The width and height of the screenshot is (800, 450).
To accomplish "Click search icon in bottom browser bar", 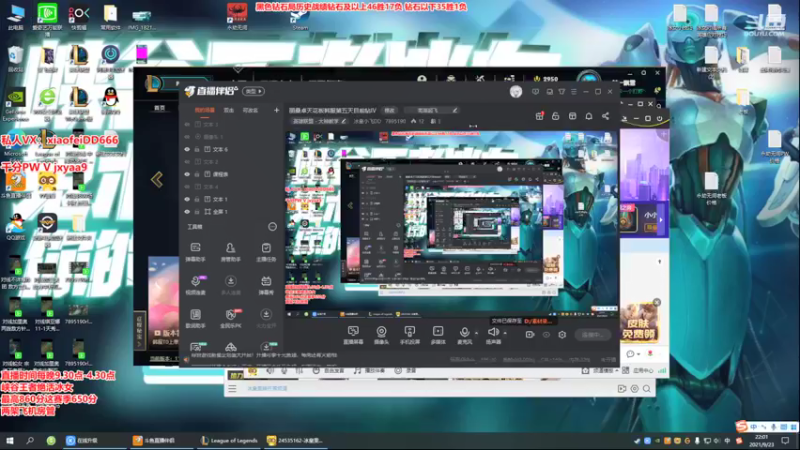I will pos(647,389).
